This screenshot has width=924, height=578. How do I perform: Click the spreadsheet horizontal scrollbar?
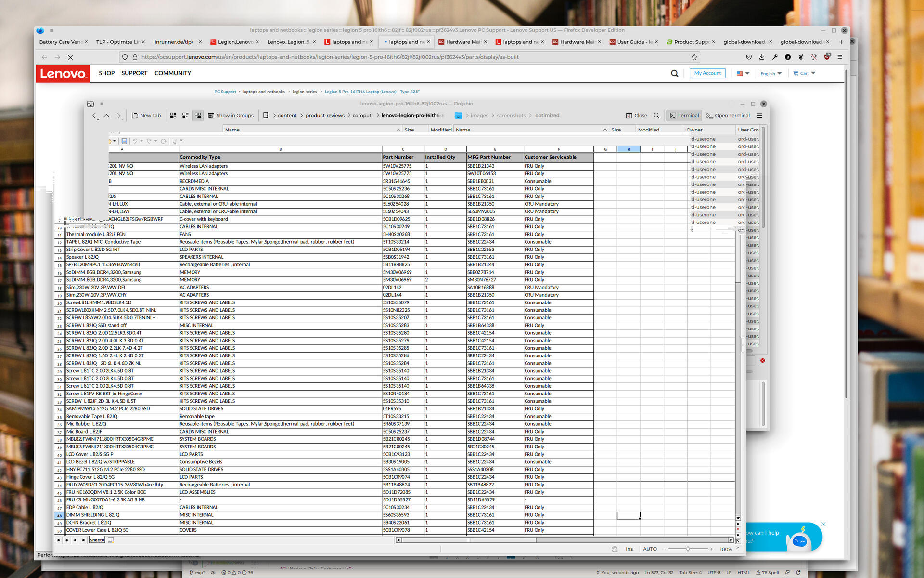click(565, 540)
